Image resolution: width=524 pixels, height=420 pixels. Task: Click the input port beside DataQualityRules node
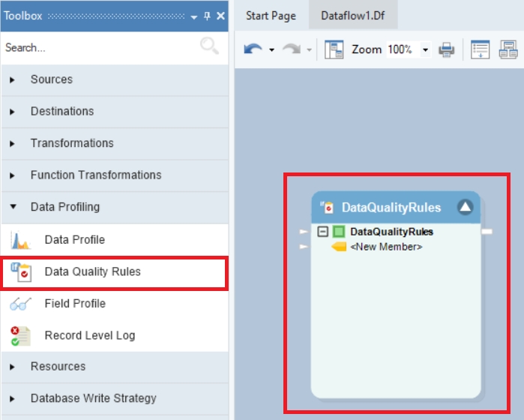coord(304,232)
